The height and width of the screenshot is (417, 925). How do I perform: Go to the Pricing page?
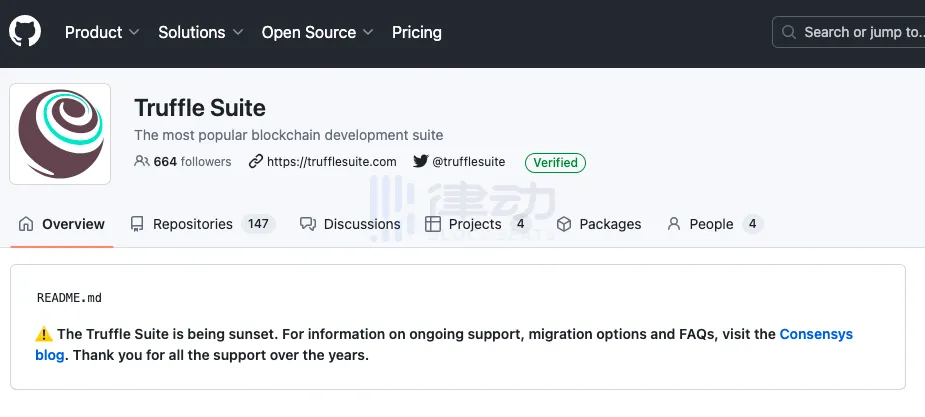pos(416,32)
